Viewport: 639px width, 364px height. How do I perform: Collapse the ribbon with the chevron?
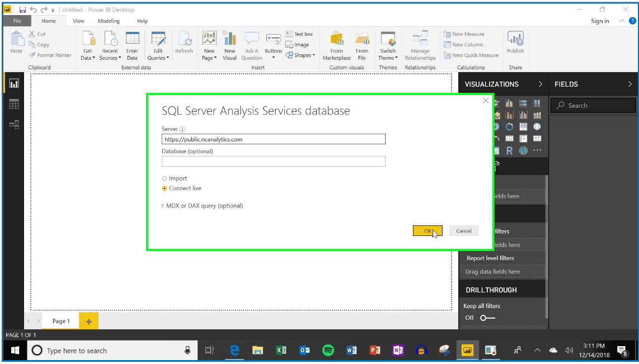(x=622, y=21)
